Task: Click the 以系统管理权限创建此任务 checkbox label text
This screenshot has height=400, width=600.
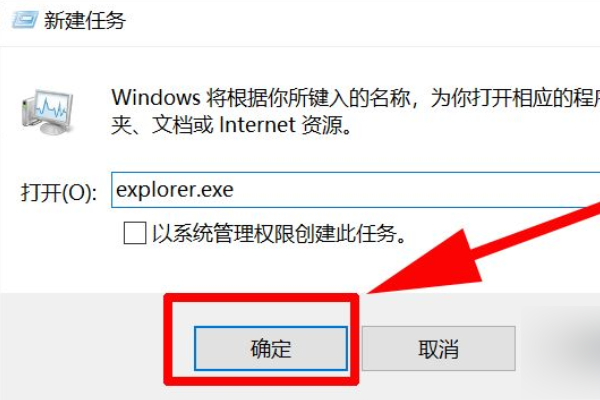Action: pos(279,233)
